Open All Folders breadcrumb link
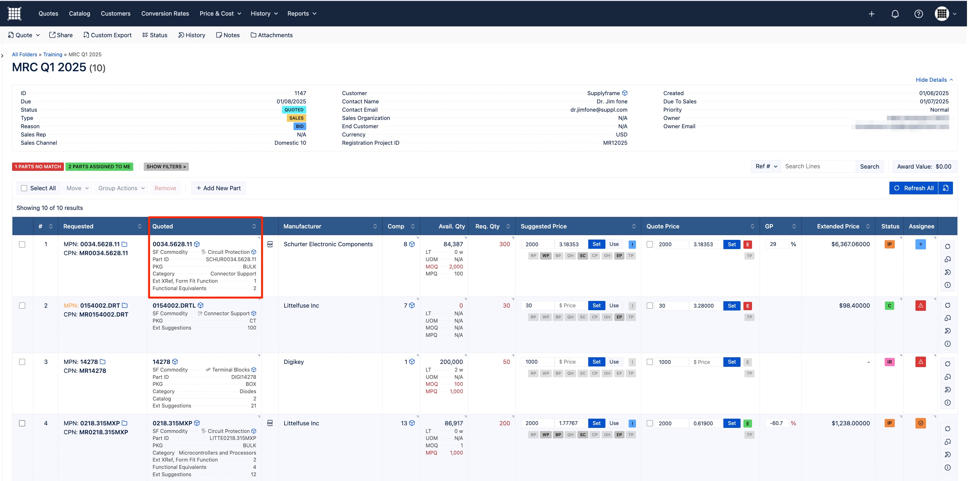The image size is (980, 481). [24, 54]
